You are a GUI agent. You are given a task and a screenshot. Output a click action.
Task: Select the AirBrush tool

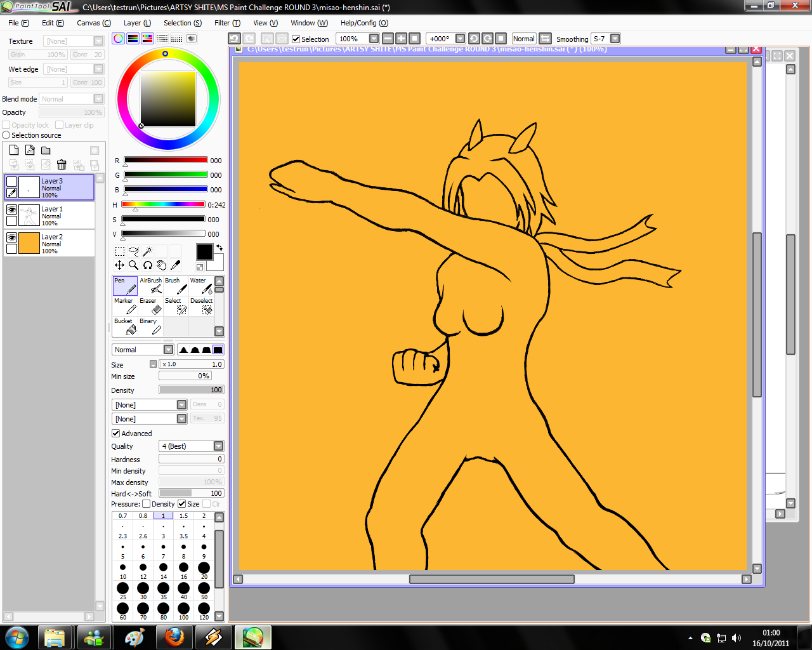[150, 286]
